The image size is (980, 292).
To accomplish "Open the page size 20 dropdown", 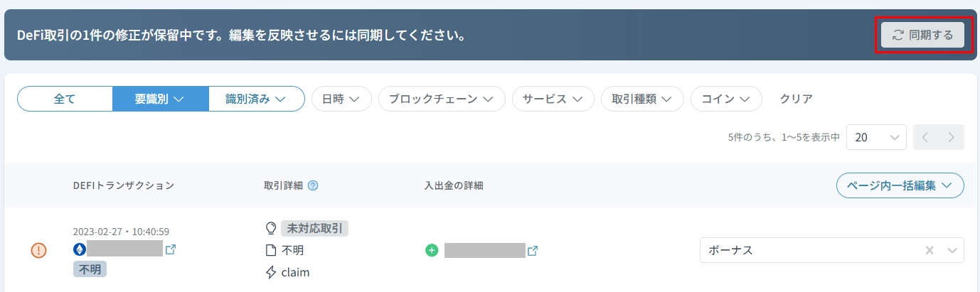I will click(x=876, y=138).
